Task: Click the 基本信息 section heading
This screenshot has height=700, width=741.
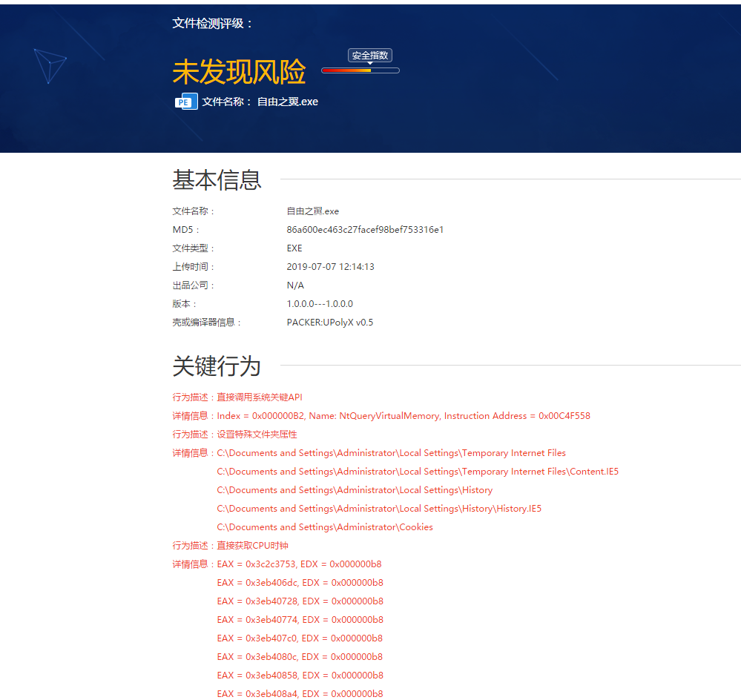Action: tap(217, 179)
